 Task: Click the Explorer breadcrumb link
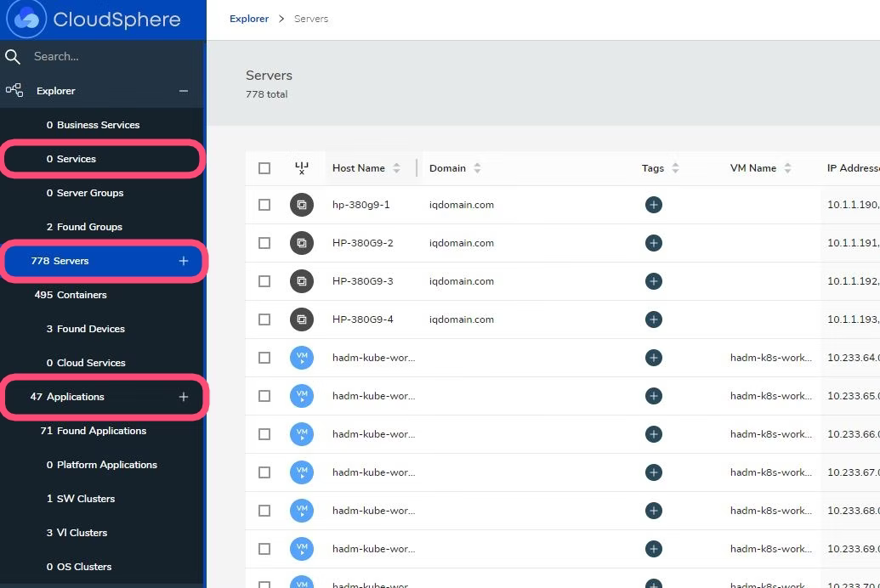click(248, 18)
